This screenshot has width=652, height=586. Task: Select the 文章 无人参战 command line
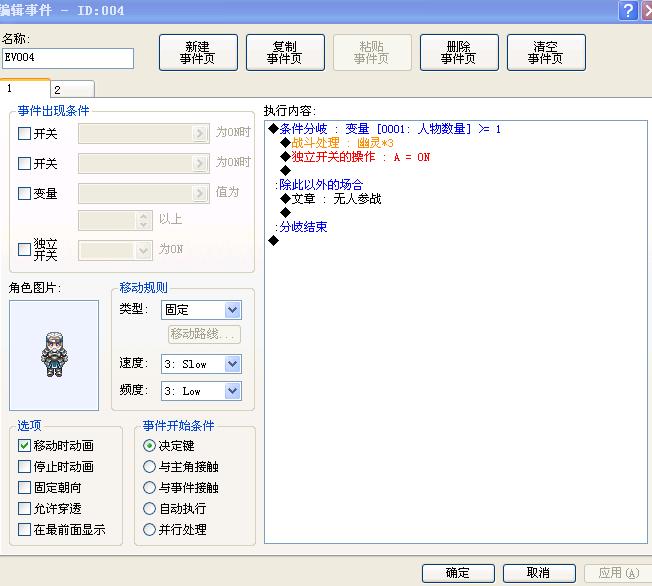331,199
